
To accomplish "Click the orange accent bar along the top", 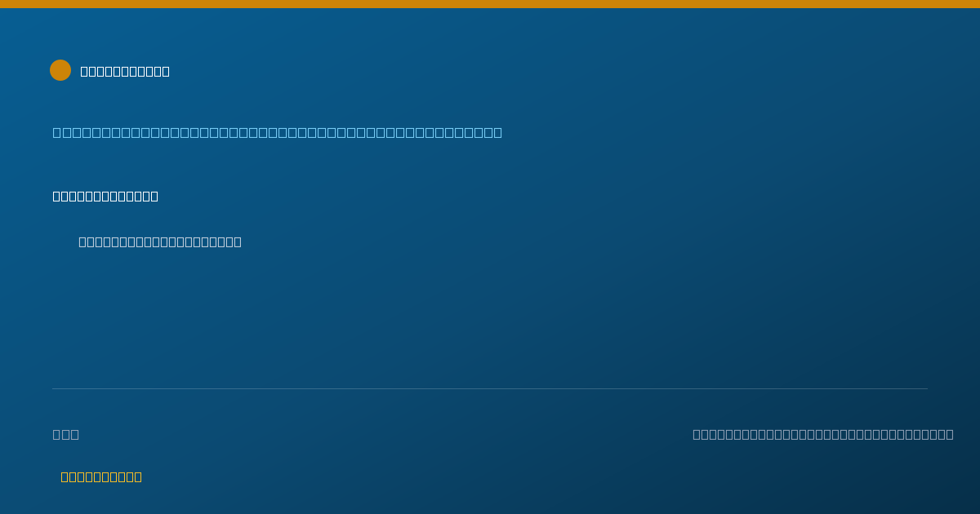I will point(490,4).
